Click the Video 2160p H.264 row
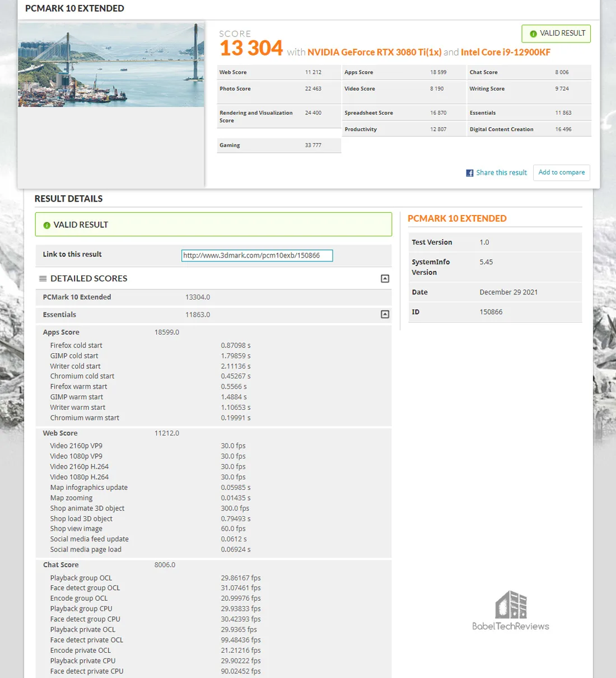The height and width of the screenshot is (678, 616). 213,467
